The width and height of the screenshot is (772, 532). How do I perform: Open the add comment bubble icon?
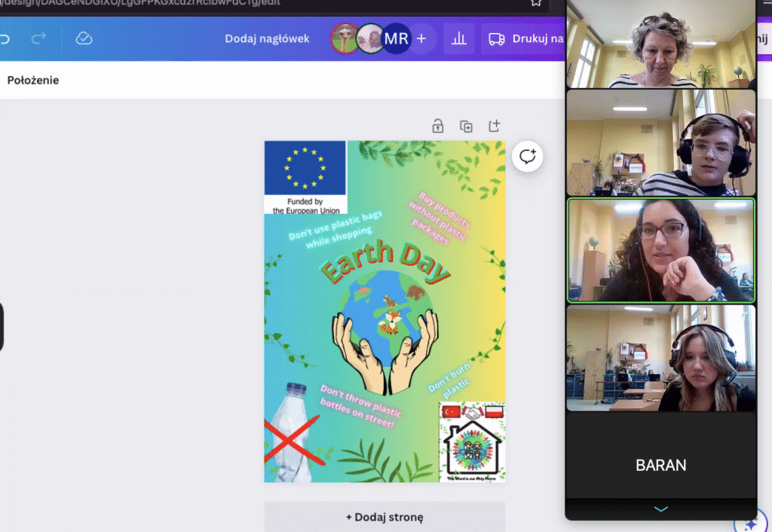(x=527, y=157)
